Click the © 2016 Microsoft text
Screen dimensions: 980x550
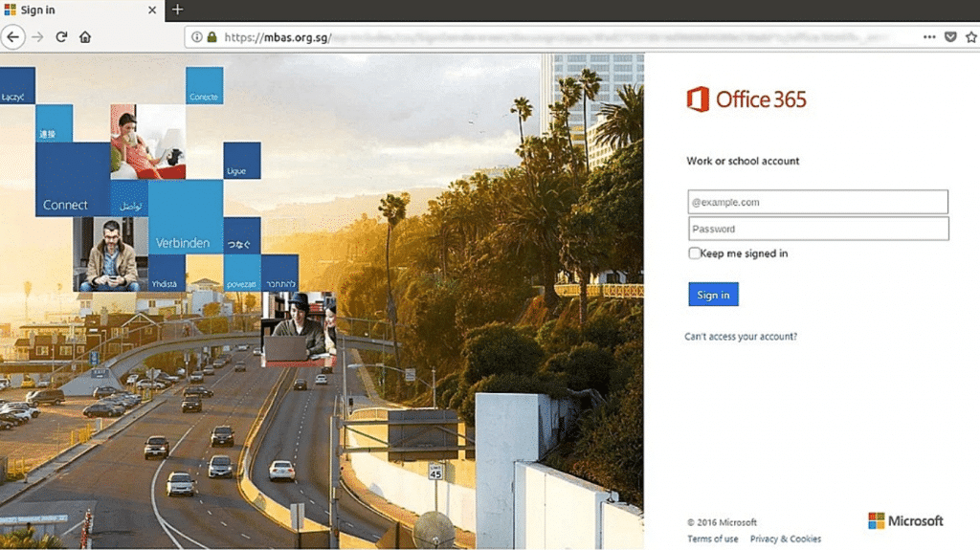(x=722, y=522)
